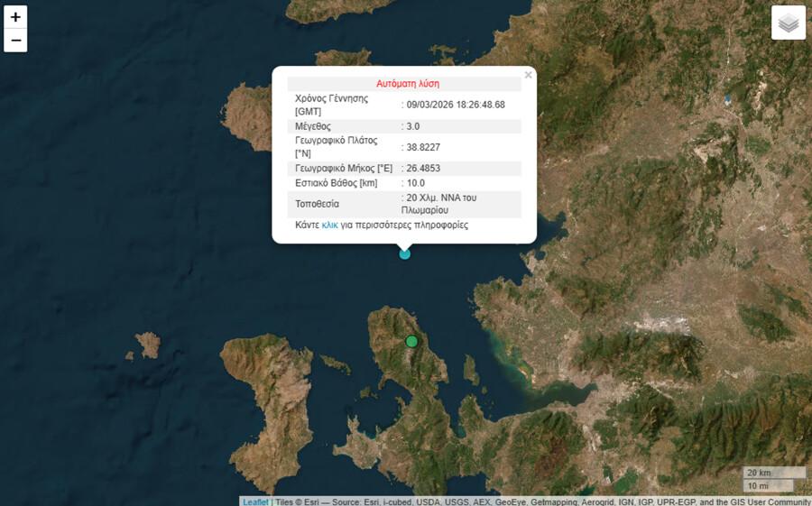Image resolution: width=812 pixels, height=506 pixels.
Task: Click the 10 mi scale bar
Action: click(767, 486)
